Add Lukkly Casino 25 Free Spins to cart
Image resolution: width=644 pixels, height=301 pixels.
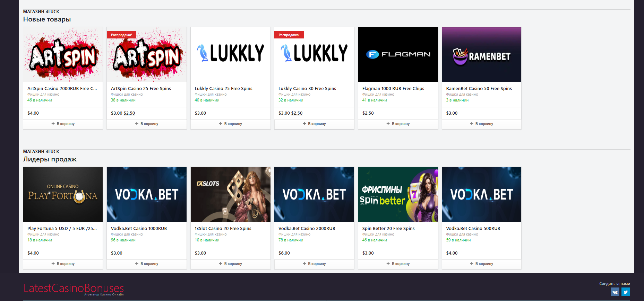tap(231, 124)
